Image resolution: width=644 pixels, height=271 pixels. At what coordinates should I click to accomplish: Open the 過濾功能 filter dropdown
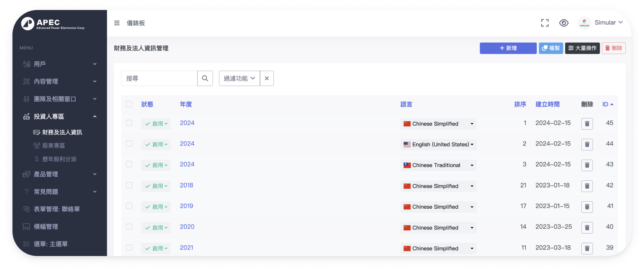pyautogui.click(x=239, y=78)
